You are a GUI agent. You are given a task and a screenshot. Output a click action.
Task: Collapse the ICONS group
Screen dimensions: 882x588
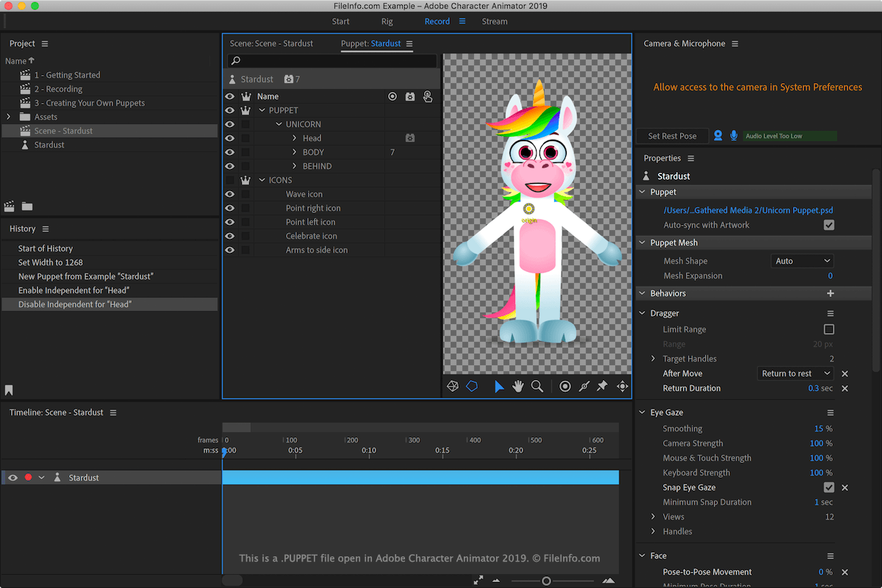tap(262, 180)
